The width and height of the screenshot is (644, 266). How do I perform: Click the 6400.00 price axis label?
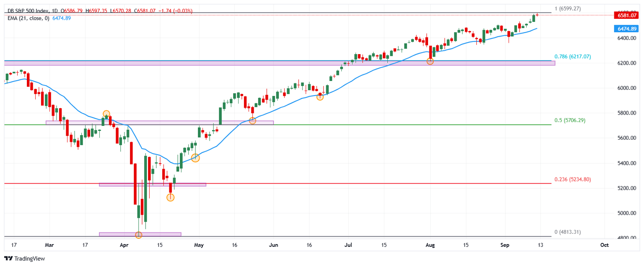[x=626, y=38]
